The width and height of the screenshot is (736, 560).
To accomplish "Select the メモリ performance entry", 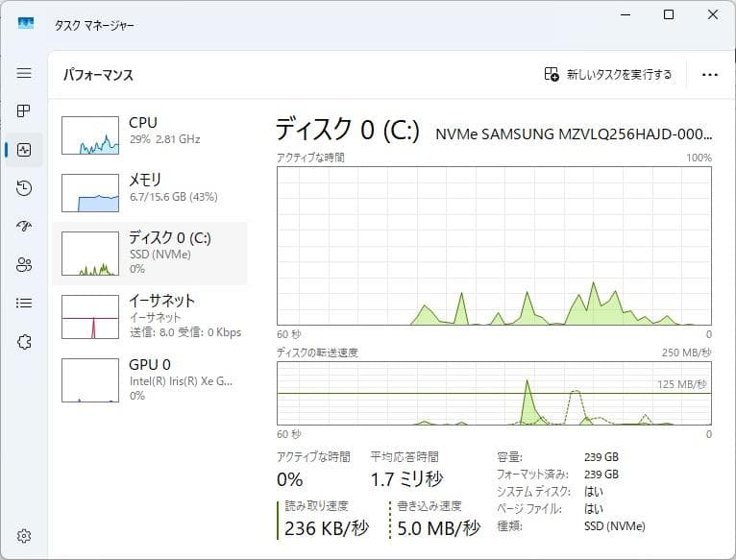I will pyautogui.click(x=150, y=193).
